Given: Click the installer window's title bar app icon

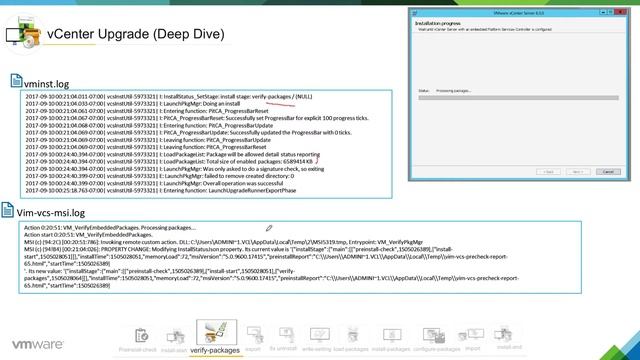Looking at the screenshot, I should pyautogui.click(x=414, y=13).
